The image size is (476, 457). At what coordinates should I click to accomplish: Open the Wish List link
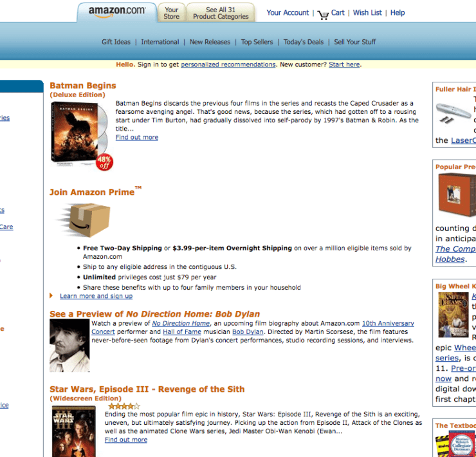(x=367, y=13)
